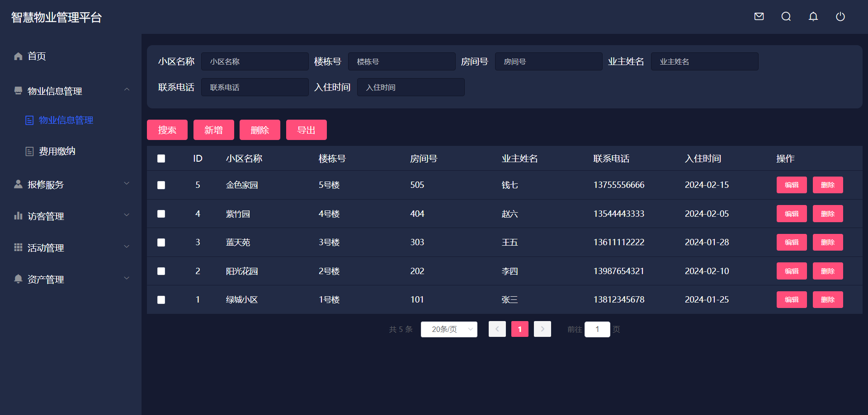Click the 报修服务 person icon
Screen dimensions: 868x415
18,183
